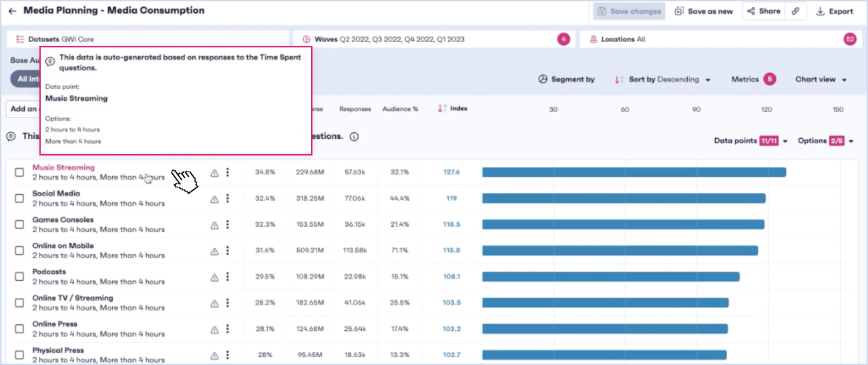Viewport: 868px width, 365px height.
Task: Click the Music Streaming row title link
Action: point(63,167)
